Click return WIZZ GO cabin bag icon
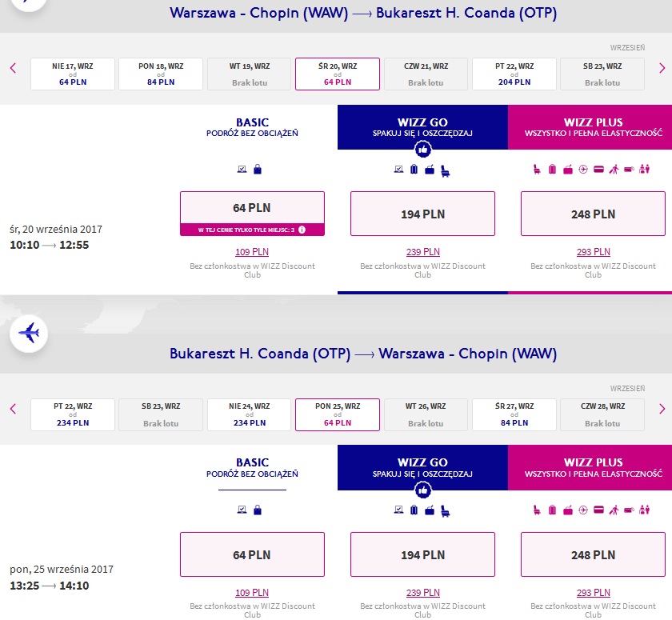The height and width of the screenshot is (620, 672). pos(430,510)
